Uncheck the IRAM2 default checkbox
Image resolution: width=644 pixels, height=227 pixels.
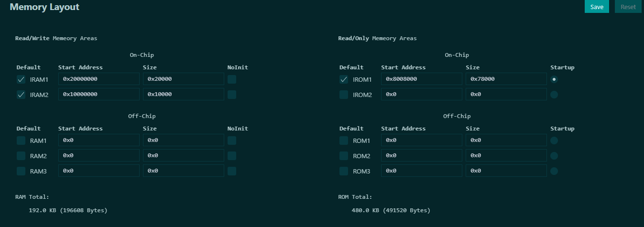21,95
